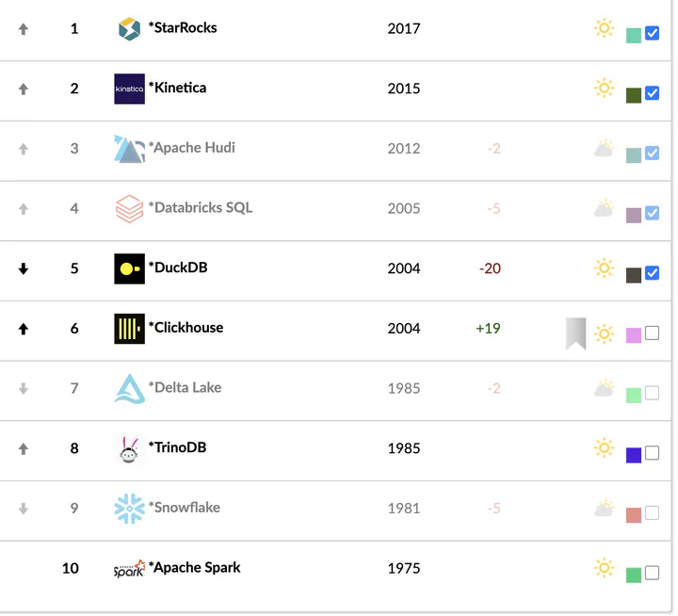678x616 pixels.
Task: Click the Clickhouse logo icon
Action: (x=129, y=329)
